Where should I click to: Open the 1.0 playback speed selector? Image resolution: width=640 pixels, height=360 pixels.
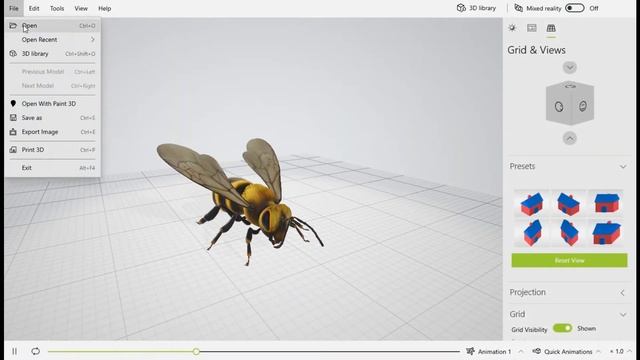620,351
